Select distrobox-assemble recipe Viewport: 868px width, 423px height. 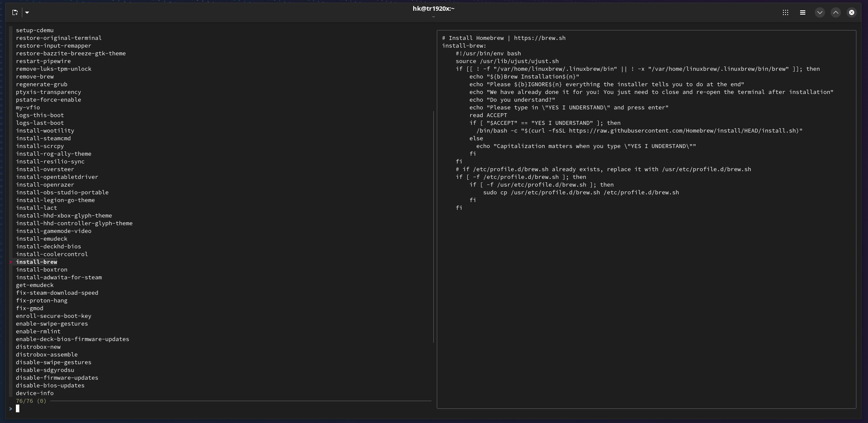coord(47,355)
